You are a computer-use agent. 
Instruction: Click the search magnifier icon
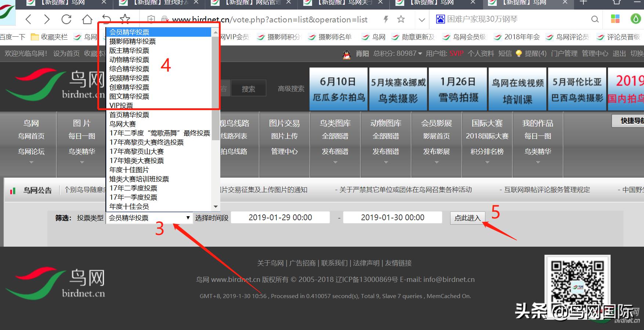click(x=595, y=19)
